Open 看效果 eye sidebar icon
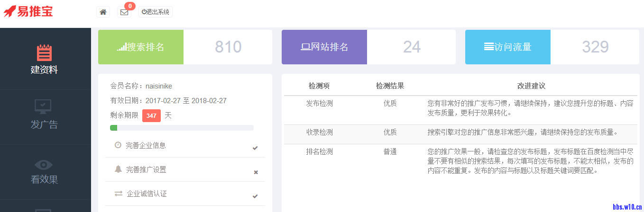Viewport: 644px width, 212px height. click(x=44, y=165)
